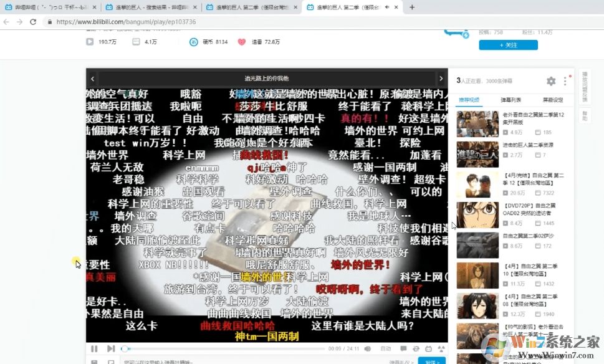Screen dimensions: 604x364
Task: Skip to next episode button
Action: tap(111, 348)
